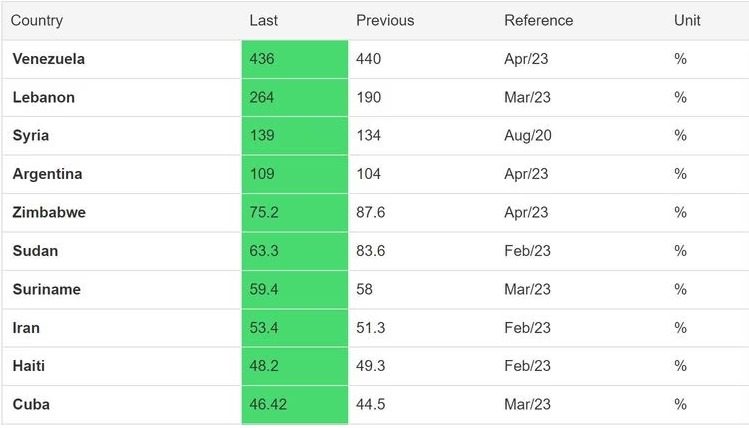Select the Iran country link
This screenshot has height=428, width=749.
(26, 328)
